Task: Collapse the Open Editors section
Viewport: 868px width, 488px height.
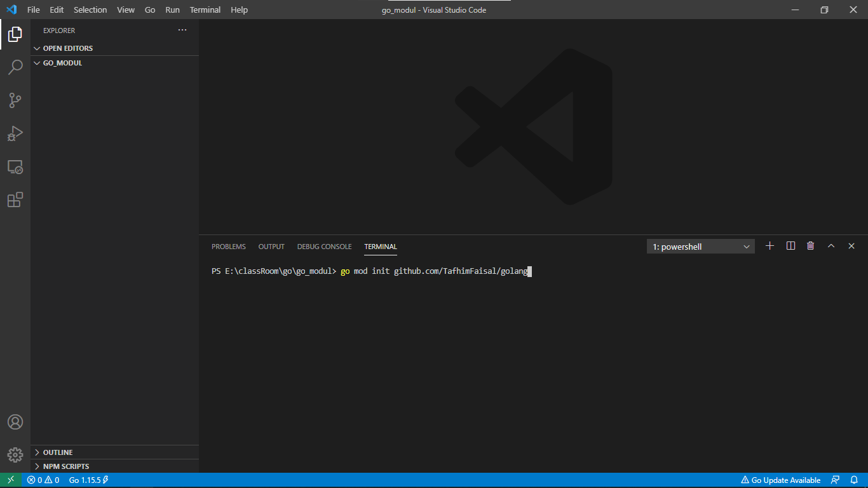Action: tap(114, 48)
